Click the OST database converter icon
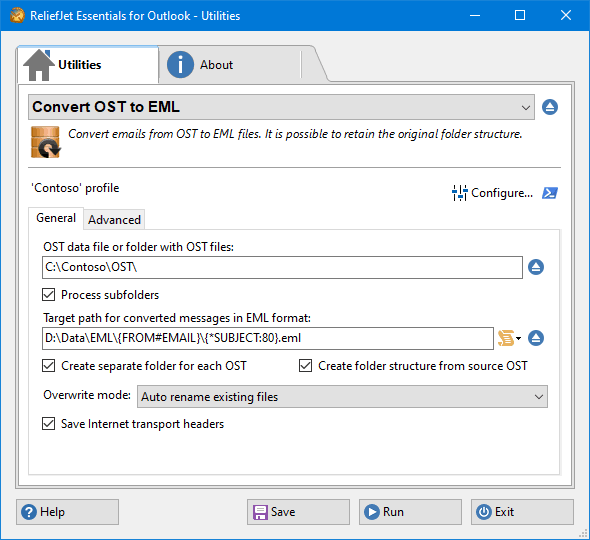590x540 pixels. coord(46,142)
